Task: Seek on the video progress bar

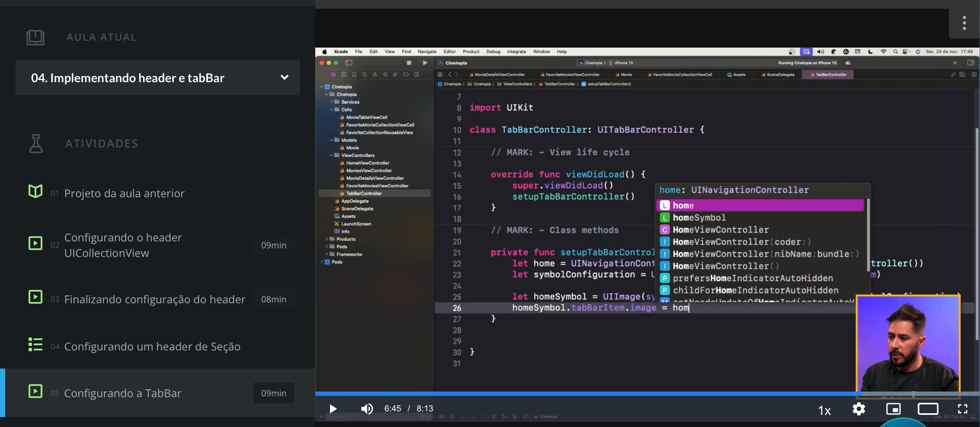Action: pyautogui.click(x=605, y=394)
